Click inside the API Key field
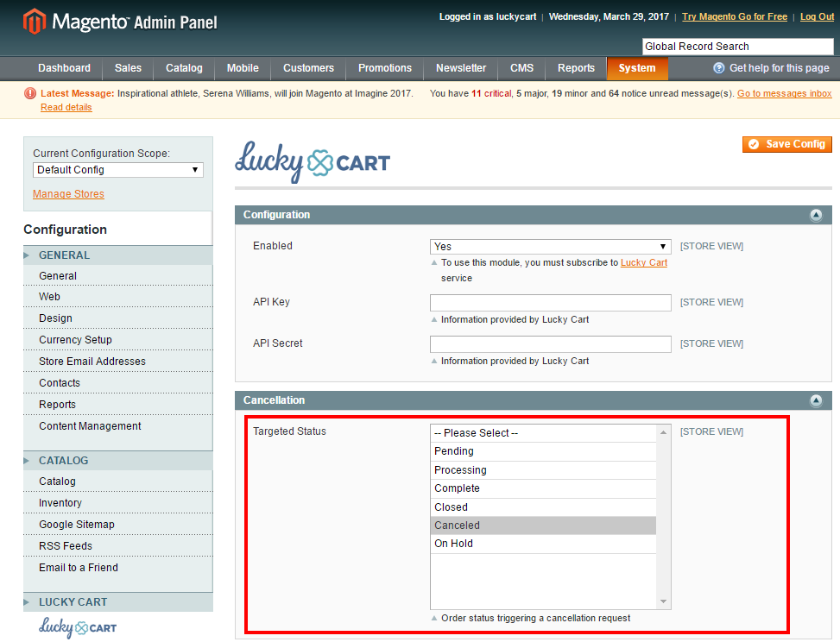The width and height of the screenshot is (840, 642). click(550, 303)
